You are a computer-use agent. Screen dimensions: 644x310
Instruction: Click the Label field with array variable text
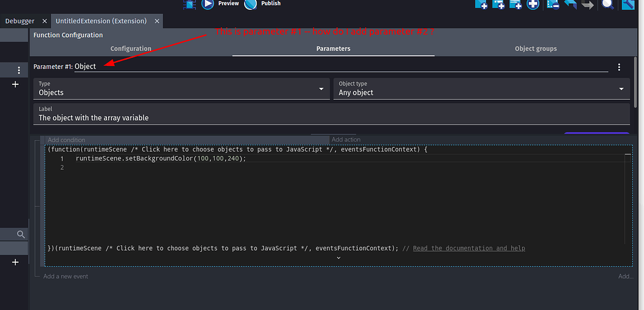(x=331, y=114)
